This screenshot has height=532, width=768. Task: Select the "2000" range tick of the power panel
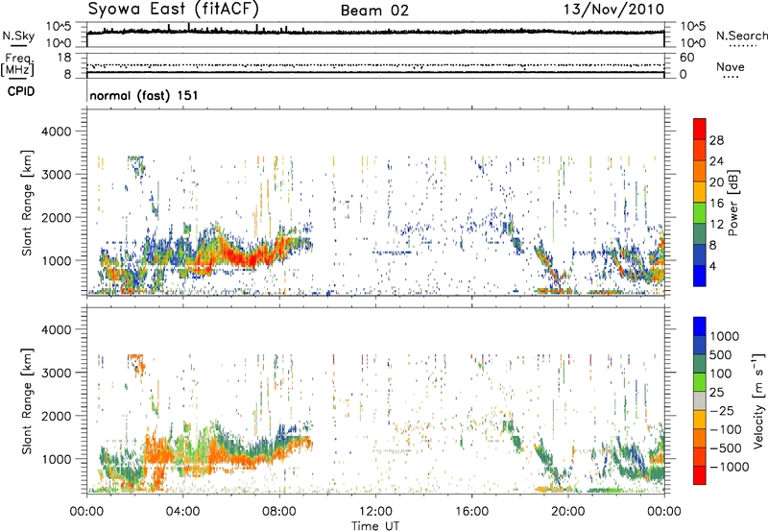point(56,217)
